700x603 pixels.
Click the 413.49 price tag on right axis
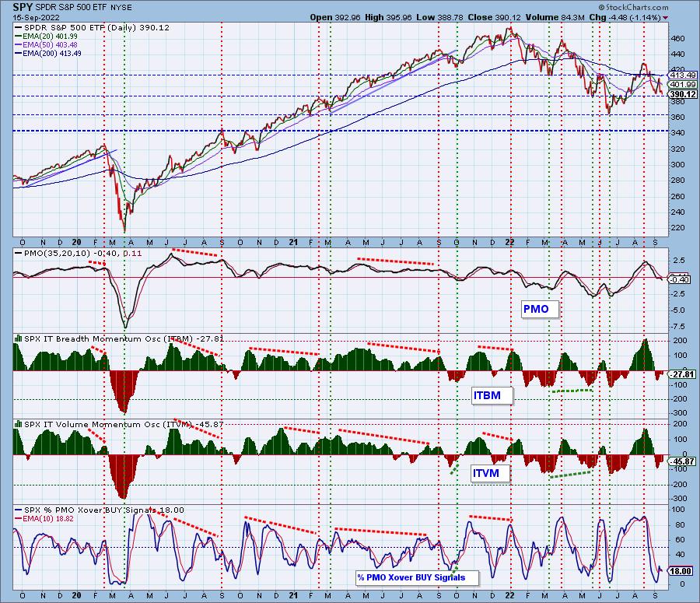pos(683,75)
